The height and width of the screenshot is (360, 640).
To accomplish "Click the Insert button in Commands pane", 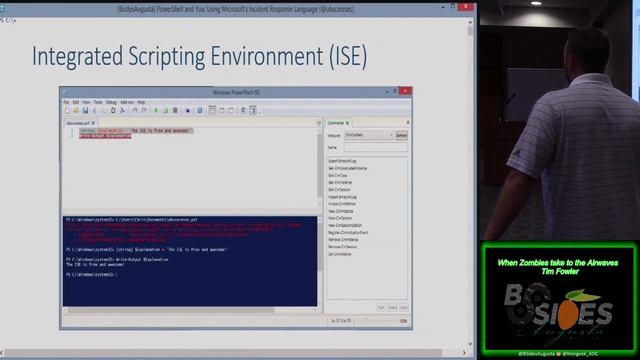I will (392, 307).
